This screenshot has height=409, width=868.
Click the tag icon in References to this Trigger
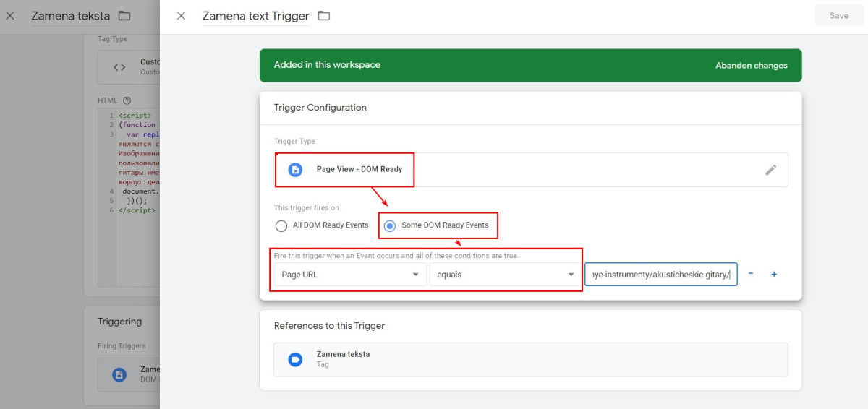(x=295, y=359)
